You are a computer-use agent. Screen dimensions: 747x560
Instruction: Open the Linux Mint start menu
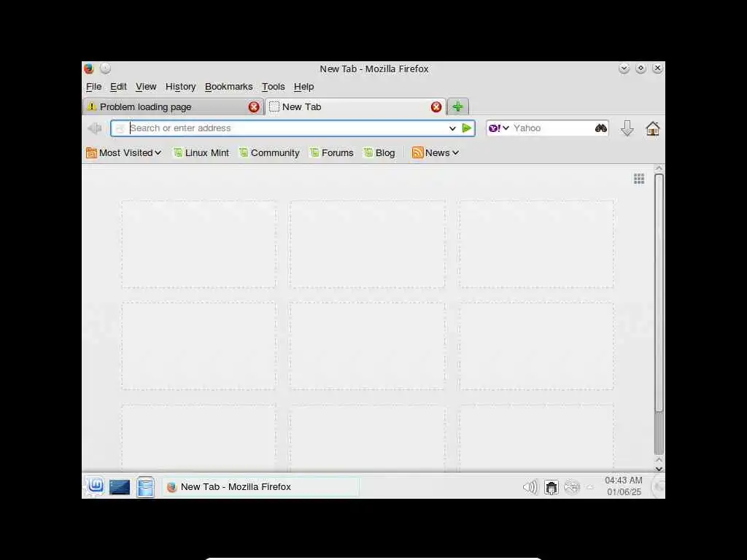click(96, 486)
